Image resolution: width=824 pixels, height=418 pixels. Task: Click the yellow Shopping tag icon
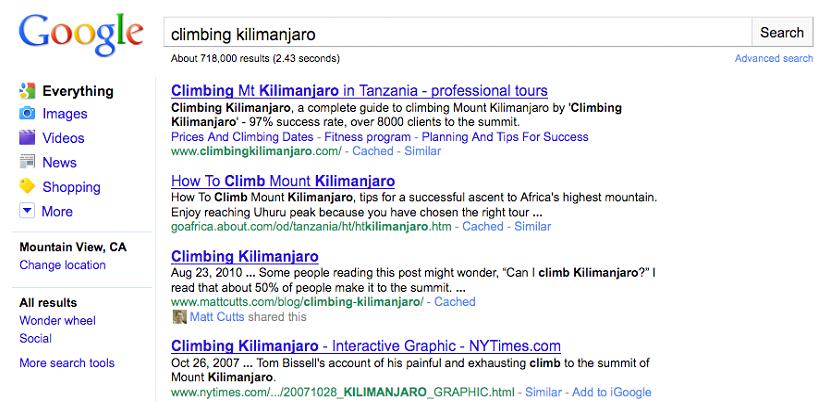click(27, 186)
